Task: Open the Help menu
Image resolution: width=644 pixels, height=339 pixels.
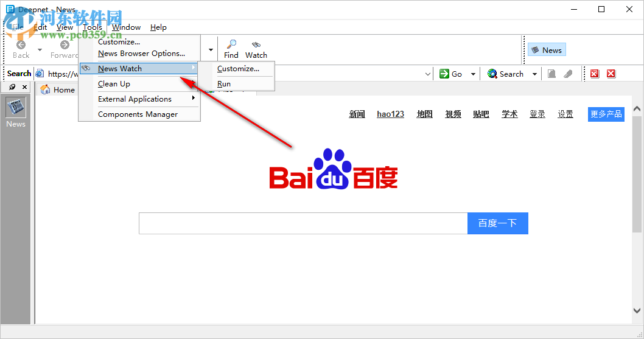Action: tap(158, 27)
